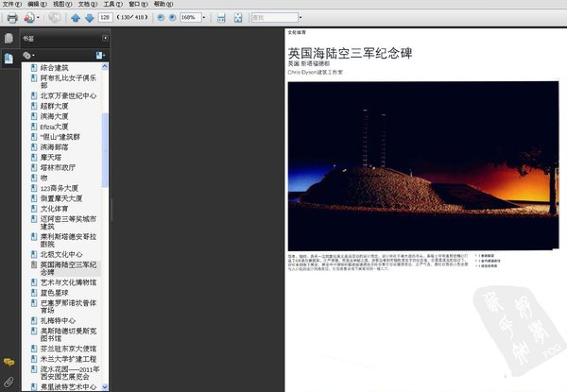The image size is (567, 392).
Task: Open the 工具 menu
Action: coord(113,4)
